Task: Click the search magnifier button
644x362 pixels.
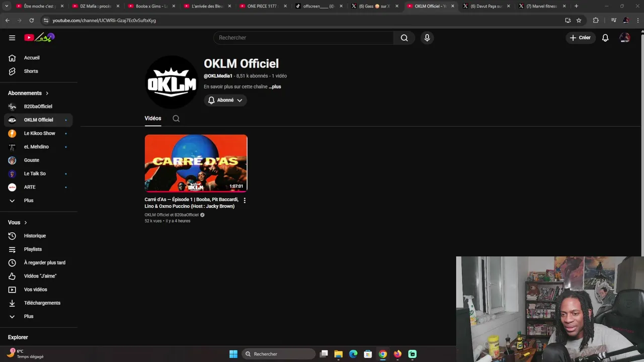Action: coord(404,38)
